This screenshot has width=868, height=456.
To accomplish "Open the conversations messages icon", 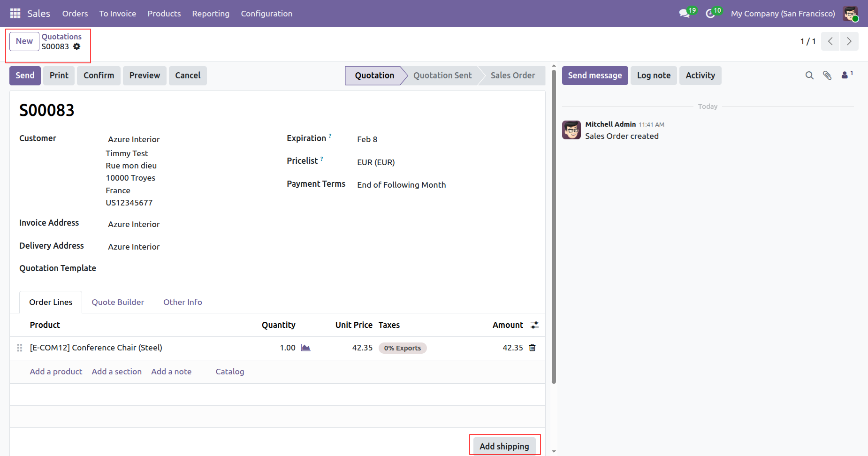I will 685,14.
